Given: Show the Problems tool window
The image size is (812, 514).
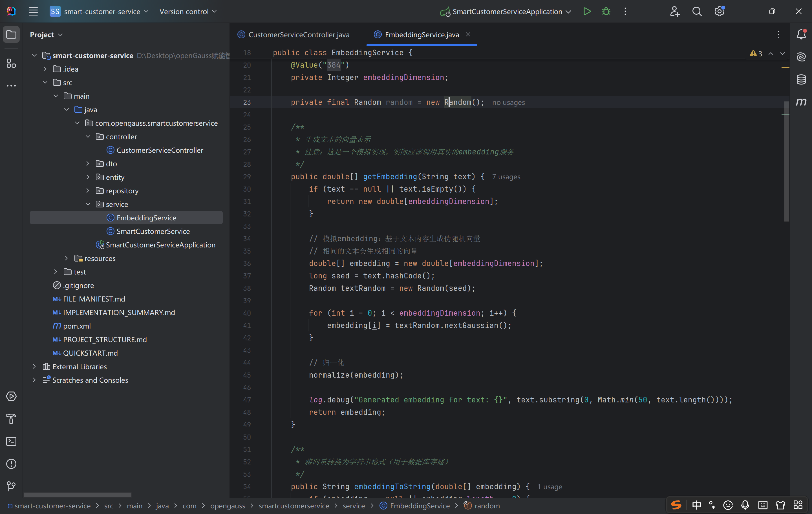Looking at the screenshot, I should [x=11, y=464].
